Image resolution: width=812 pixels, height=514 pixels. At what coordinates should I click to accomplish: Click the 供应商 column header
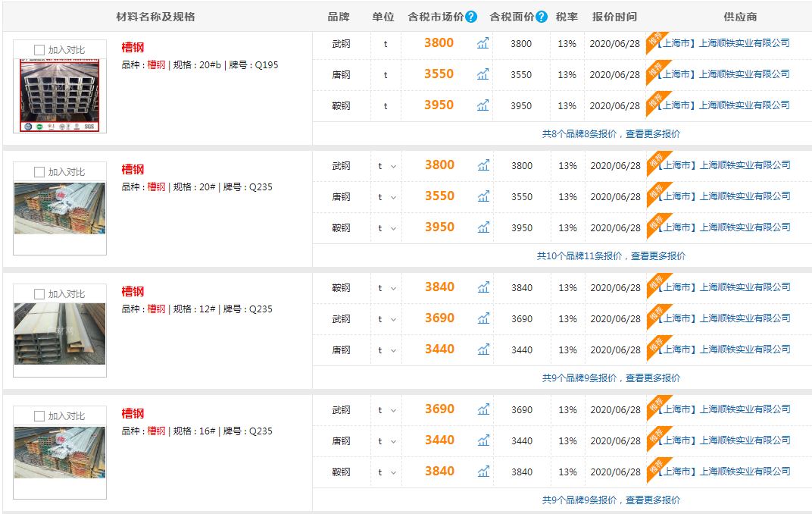tap(740, 17)
